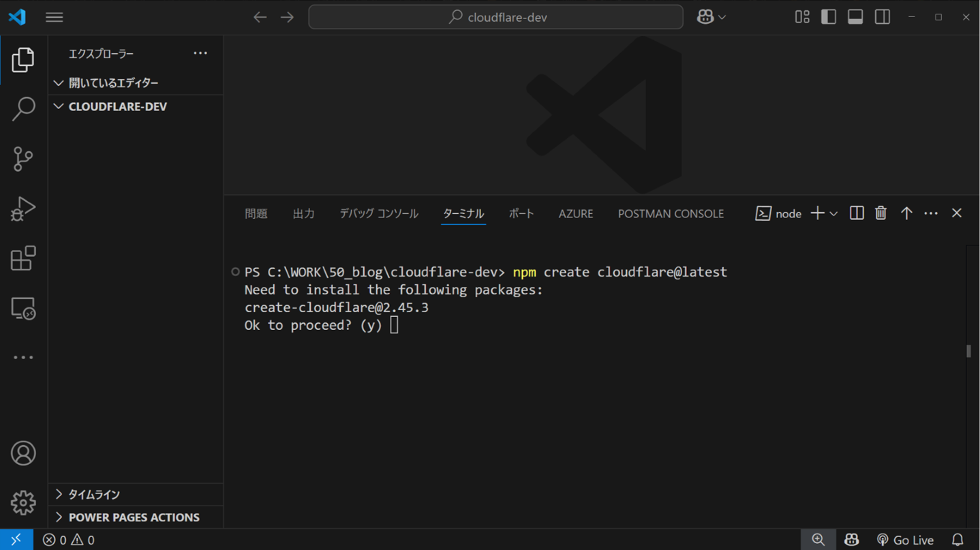Go back in navigation history
The image size is (980, 550).
260,17
